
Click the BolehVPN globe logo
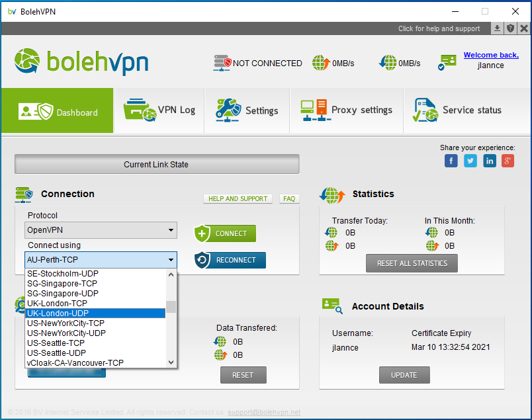(27, 61)
